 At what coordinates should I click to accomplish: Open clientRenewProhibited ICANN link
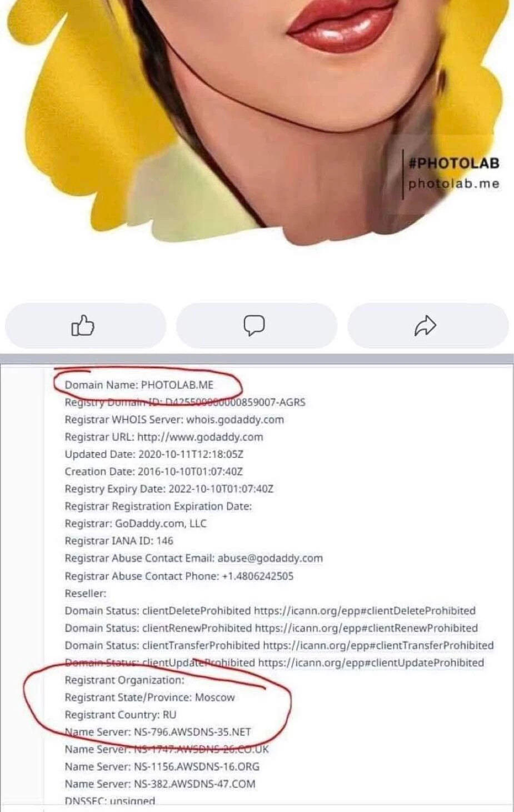(366, 627)
